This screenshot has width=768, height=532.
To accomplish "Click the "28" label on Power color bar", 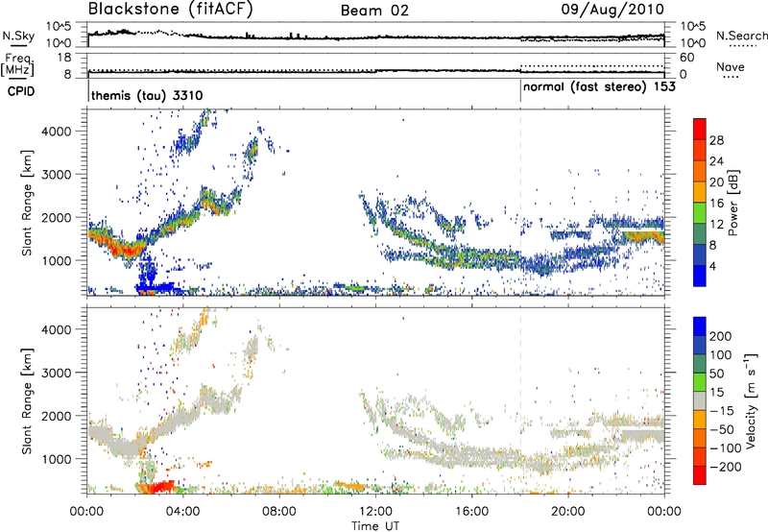I will tap(716, 140).
